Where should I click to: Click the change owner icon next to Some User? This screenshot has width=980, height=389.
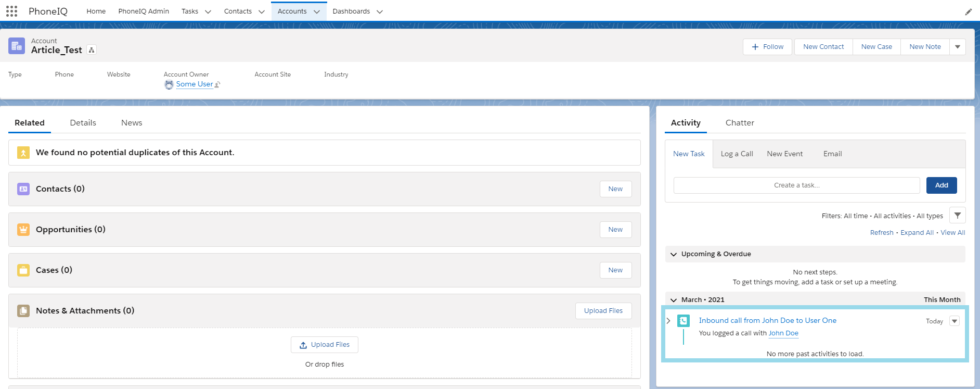pos(217,84)
